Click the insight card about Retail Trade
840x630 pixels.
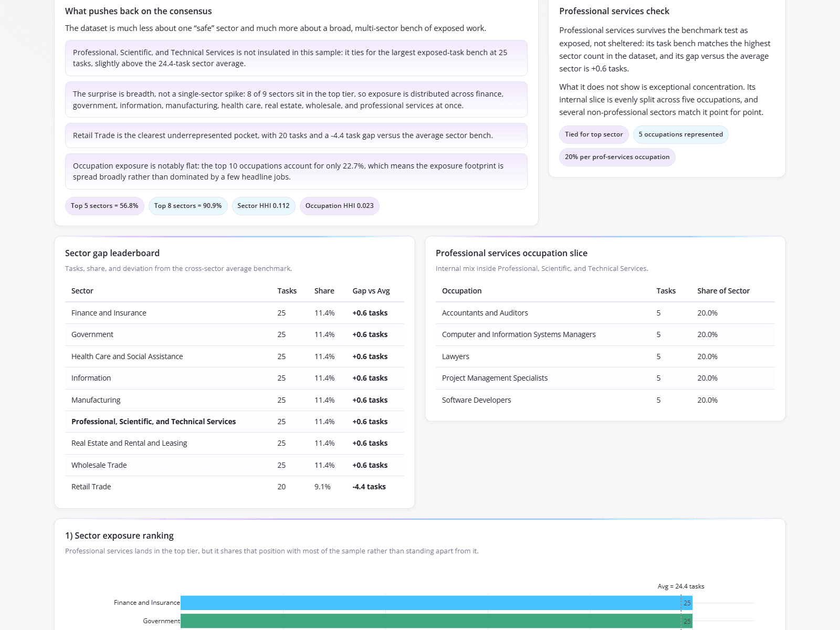point(296,135)
